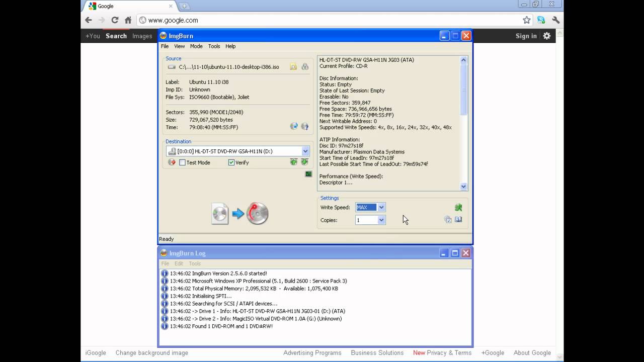Enable the Test Mode checkbox

pyautogui.click(x=182, y=162)
